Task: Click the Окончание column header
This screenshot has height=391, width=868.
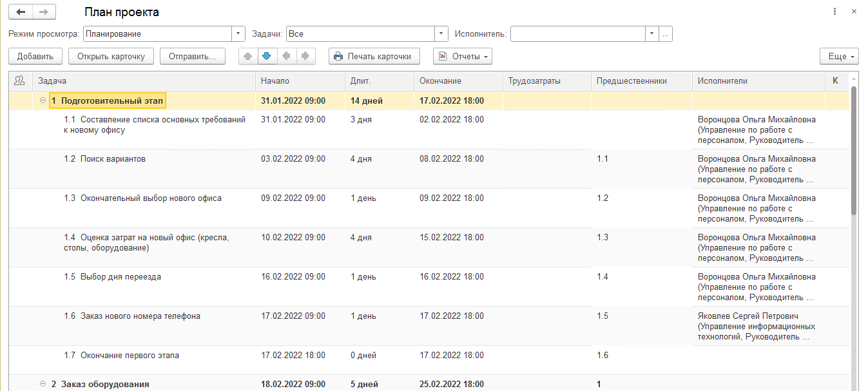Action: (458, 81)
